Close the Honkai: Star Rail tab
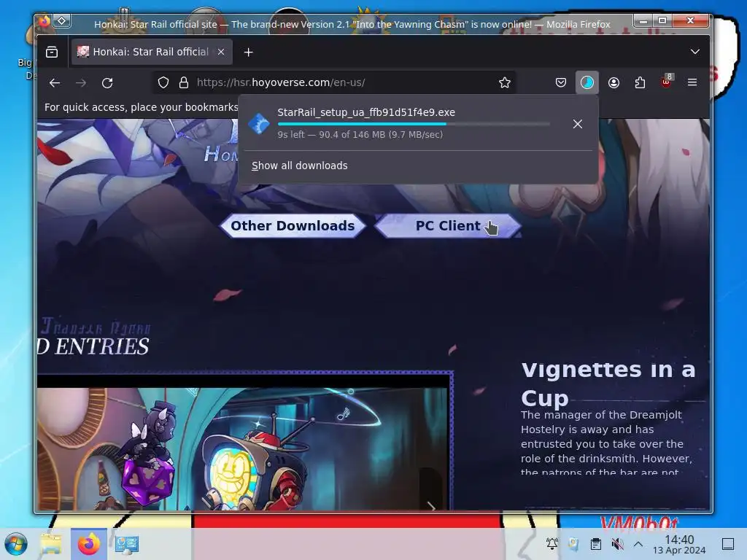 221,52
